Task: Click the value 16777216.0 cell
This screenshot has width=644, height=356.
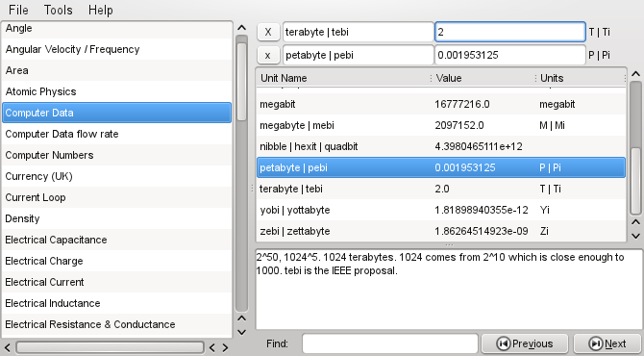Action: pyautogui.click(x=462, y=105)
